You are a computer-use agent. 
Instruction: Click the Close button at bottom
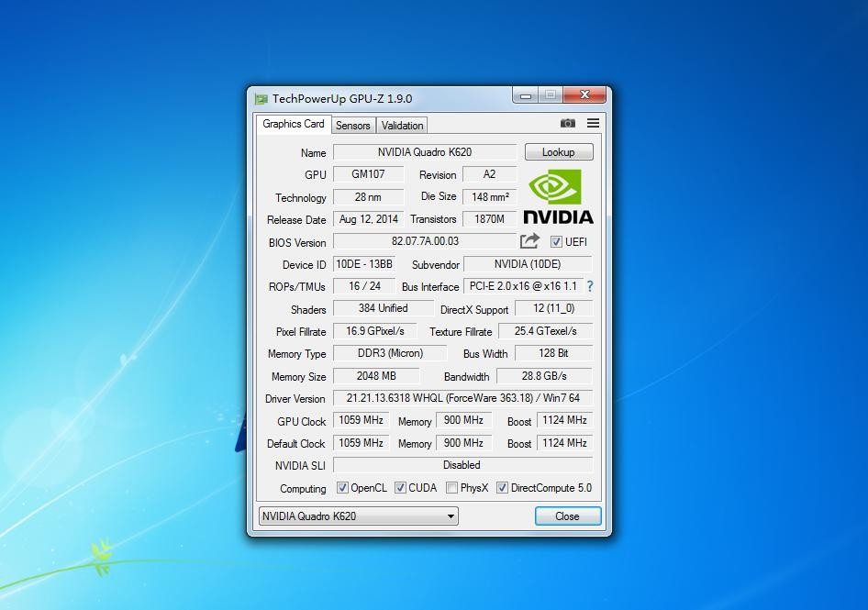pos(567,516)
